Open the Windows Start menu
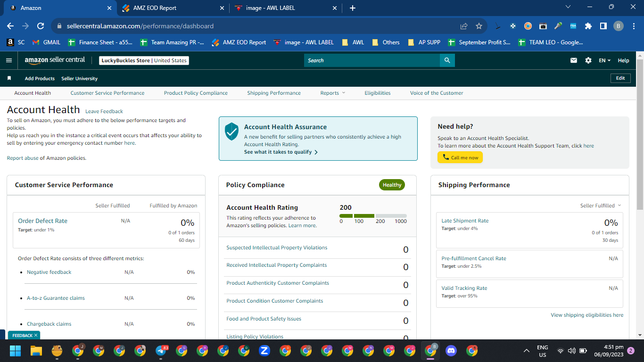 coord(16,351)
